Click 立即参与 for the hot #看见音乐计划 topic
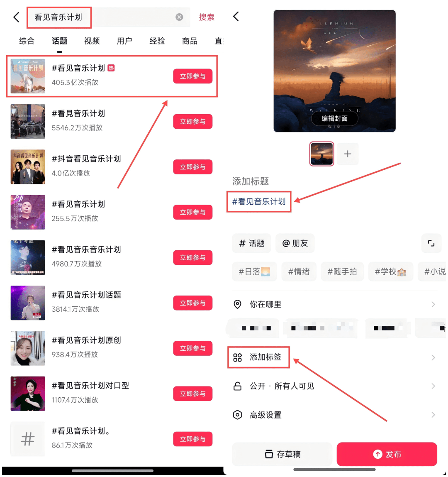 click(x=193, y=76)
